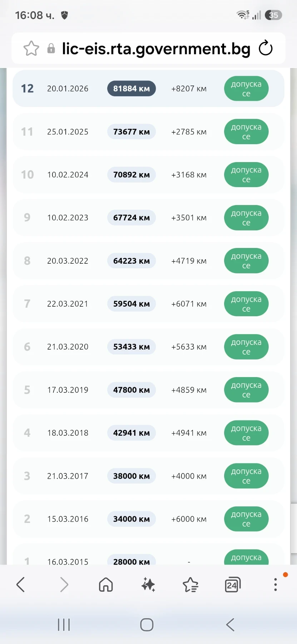Tap the browser forward arrow
Image resolution: width=297 pixels, height=644 pixels.
click(x=64, y=585)
